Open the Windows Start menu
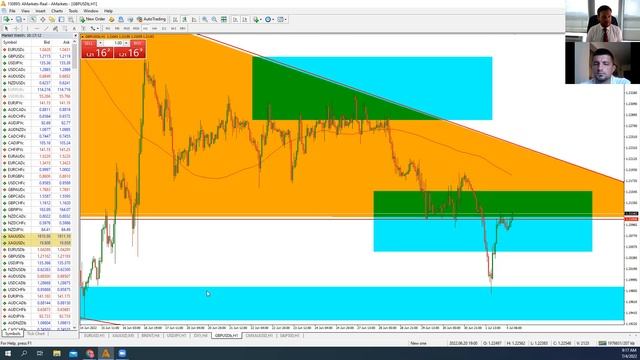The image size is (640, 360). [x=8, y=353]
